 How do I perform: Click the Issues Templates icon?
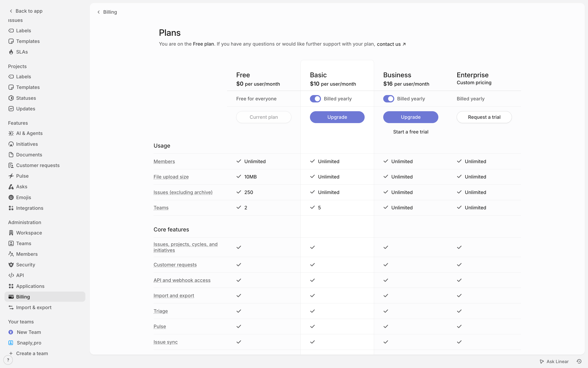[x=11, y=41]
